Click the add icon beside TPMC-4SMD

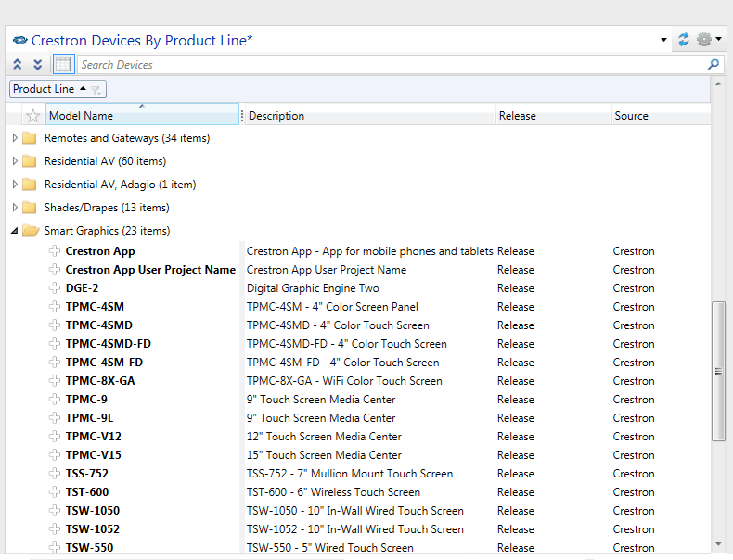(55, 325)
